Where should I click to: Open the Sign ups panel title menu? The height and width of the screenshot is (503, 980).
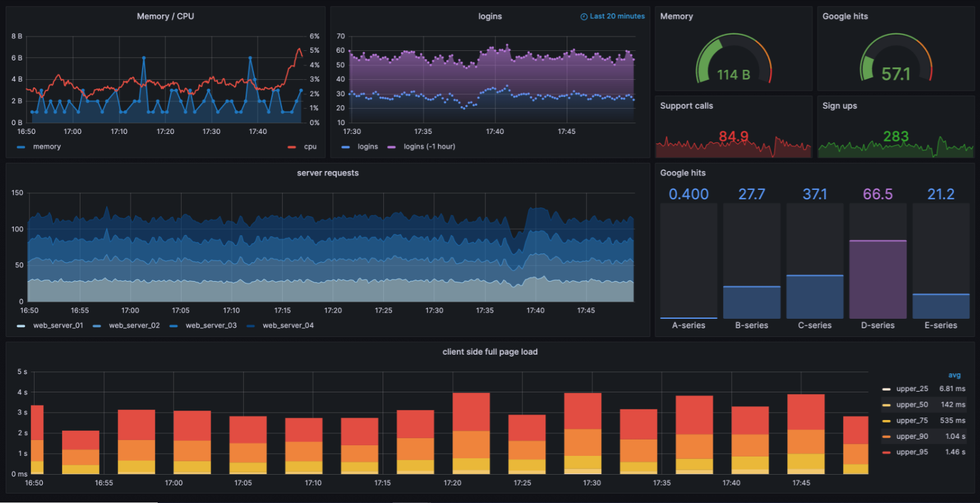pos(839,106)
